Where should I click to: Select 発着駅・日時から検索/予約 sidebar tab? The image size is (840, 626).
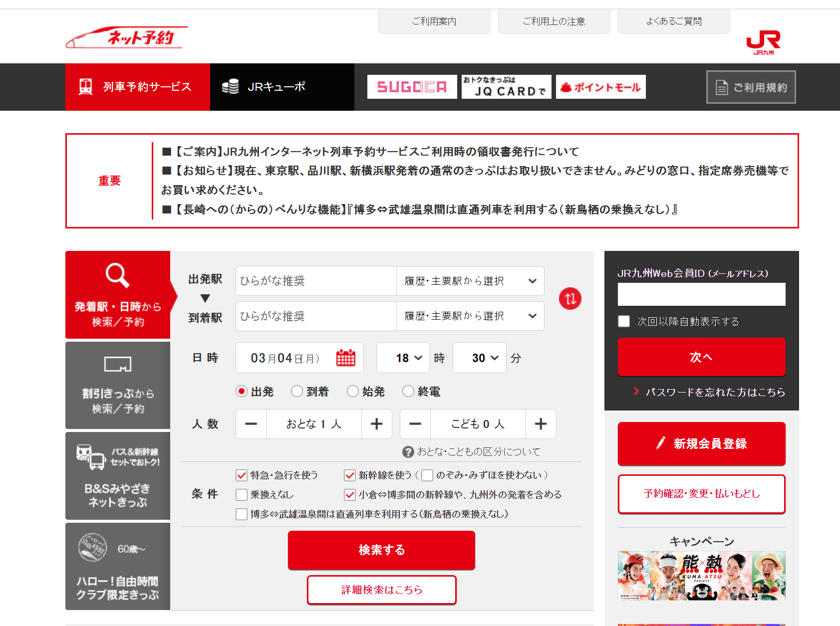coord(118,295)
